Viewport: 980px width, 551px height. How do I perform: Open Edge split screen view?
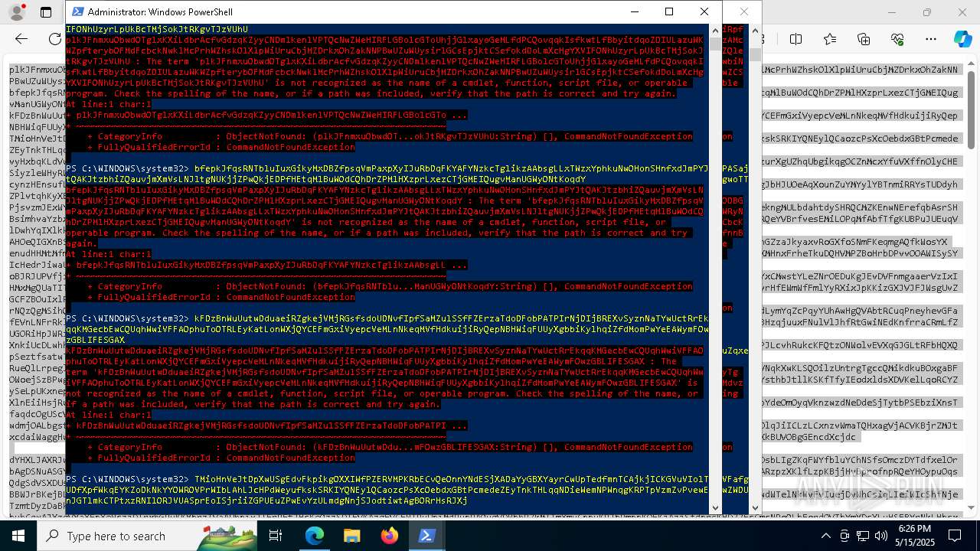coord(796,39)
